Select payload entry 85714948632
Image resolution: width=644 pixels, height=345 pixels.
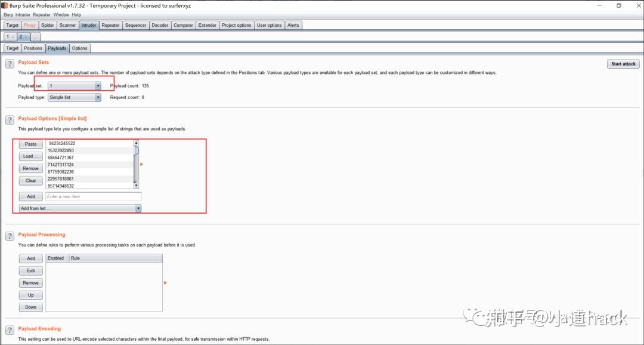point(90,186)
